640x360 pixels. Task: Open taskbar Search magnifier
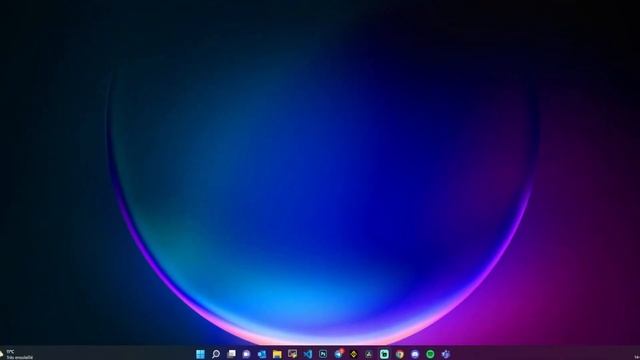tap(216, 354)
